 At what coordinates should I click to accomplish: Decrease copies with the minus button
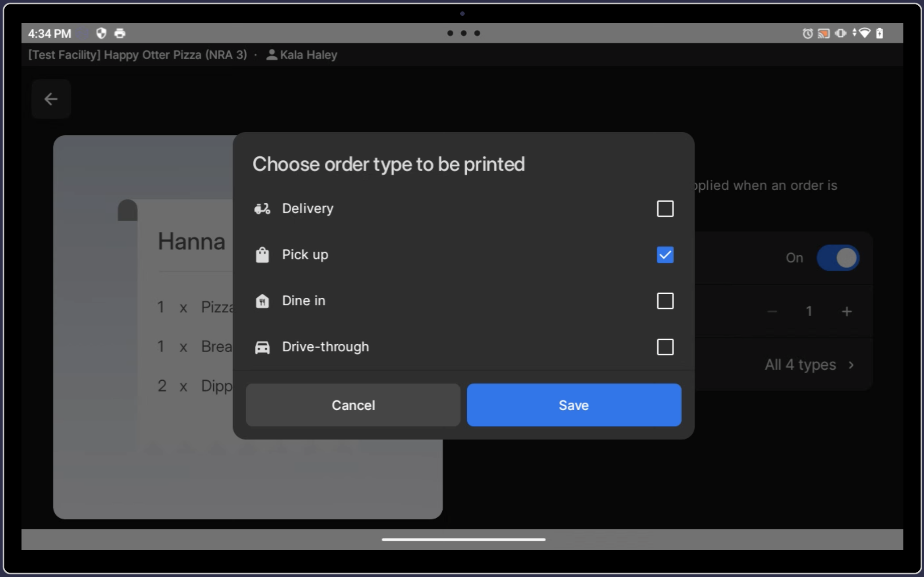(772, 311)
